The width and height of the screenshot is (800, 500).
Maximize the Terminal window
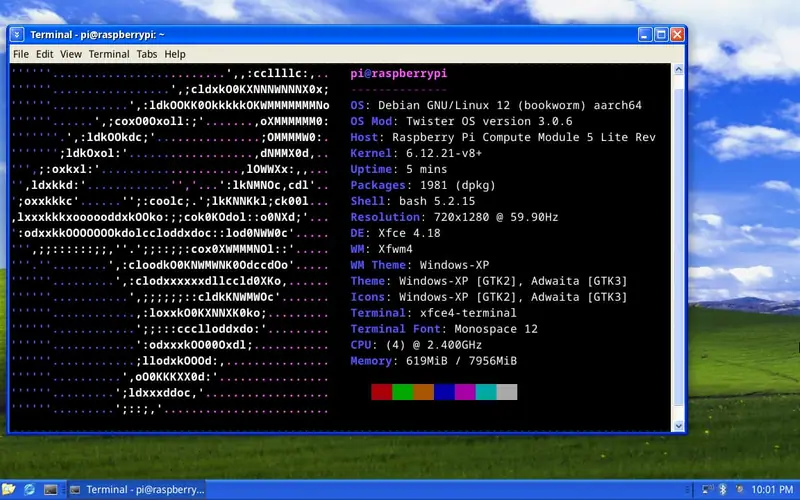point(661,35)
